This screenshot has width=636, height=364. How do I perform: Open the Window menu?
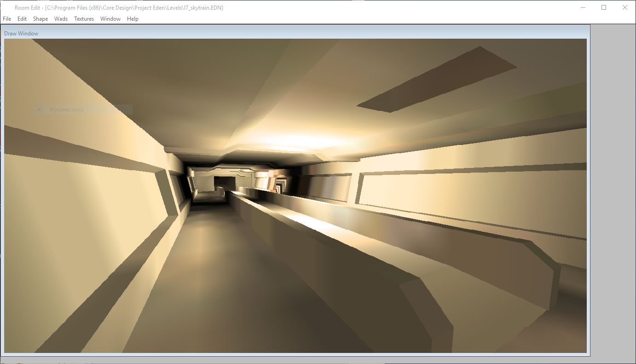[x=110, y=19]
